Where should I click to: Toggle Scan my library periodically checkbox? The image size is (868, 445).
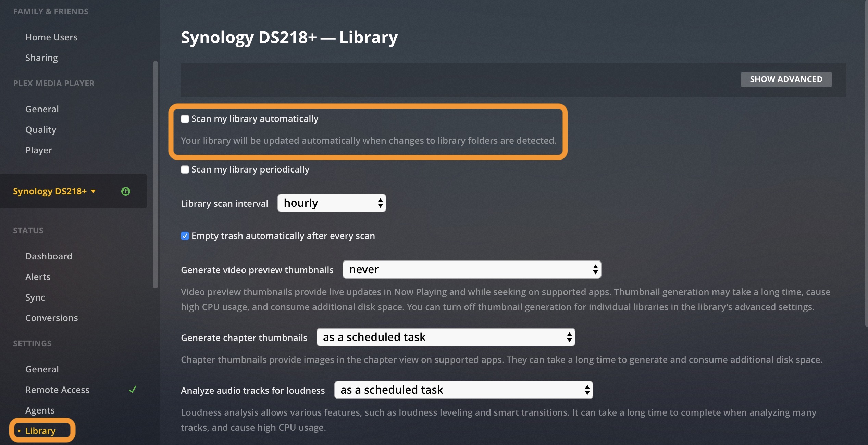(185, 169)
